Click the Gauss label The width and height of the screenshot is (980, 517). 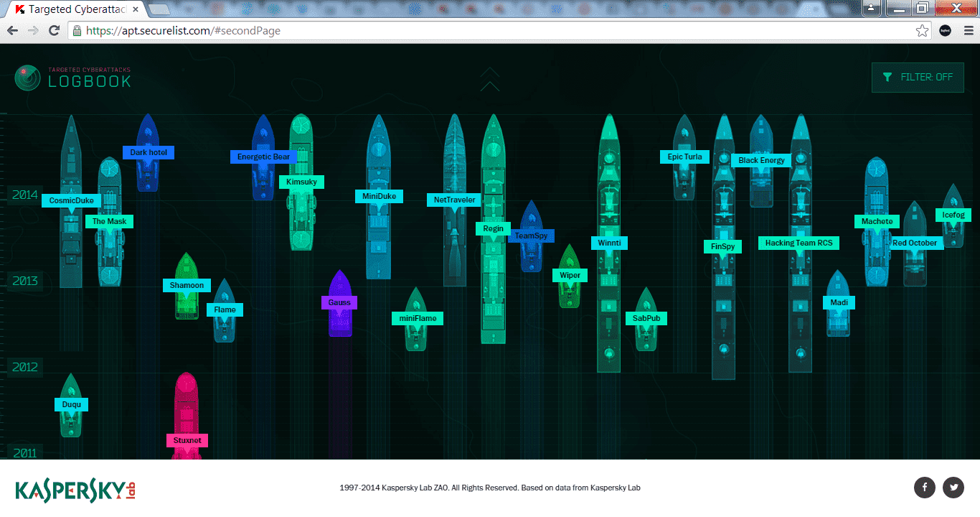coord(339,302)
